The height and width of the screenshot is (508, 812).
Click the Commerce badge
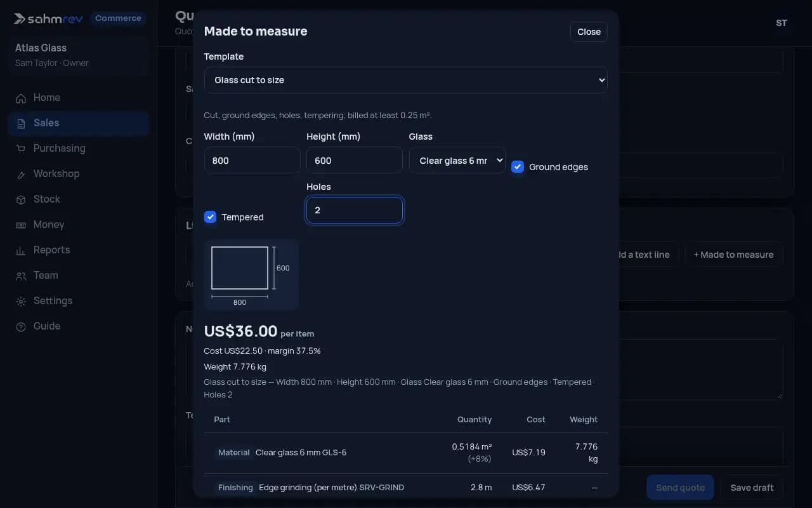click(118, 18)
